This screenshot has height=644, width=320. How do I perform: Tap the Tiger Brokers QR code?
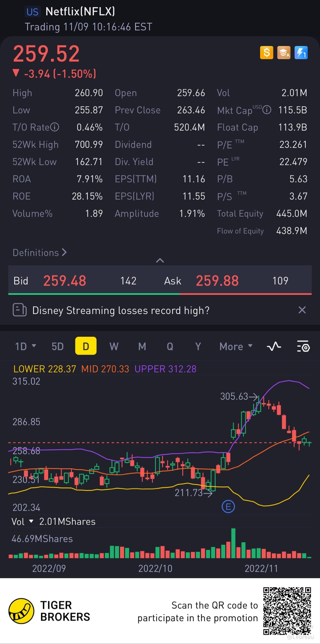pos(287,611)
